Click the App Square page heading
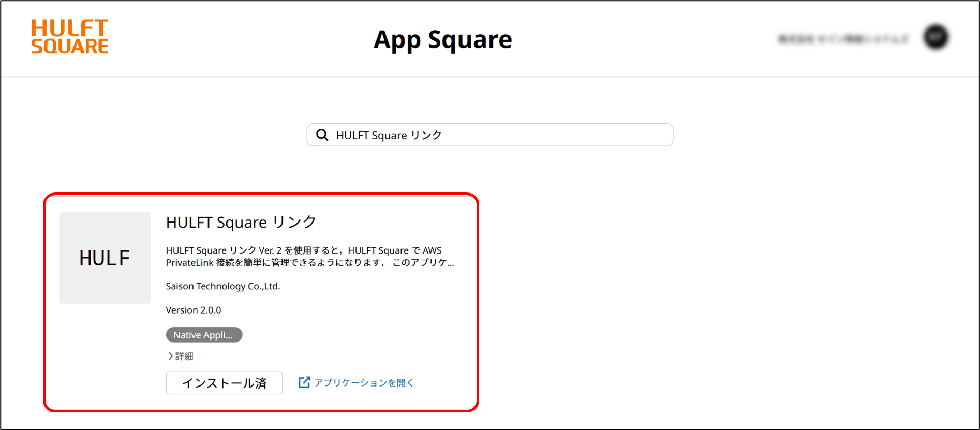 [x=443, y=39]
